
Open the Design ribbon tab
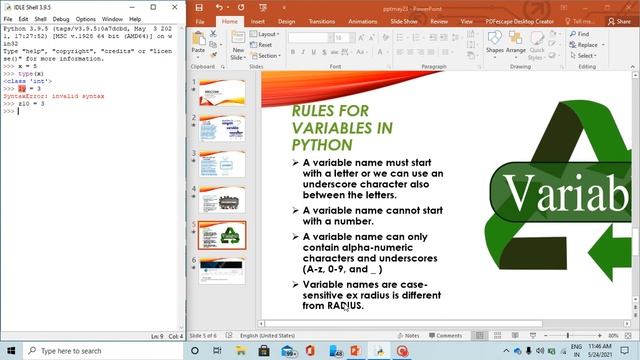(x=286, y=21)
